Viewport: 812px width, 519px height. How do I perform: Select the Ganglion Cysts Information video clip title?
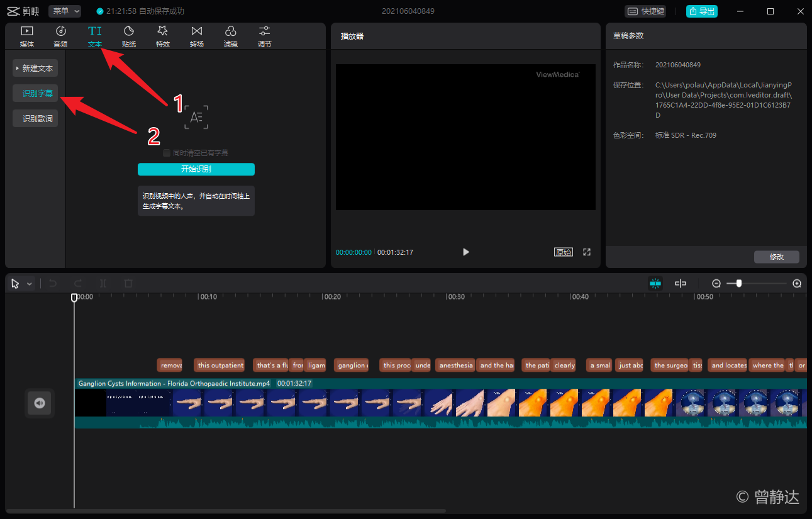point(174,383)
